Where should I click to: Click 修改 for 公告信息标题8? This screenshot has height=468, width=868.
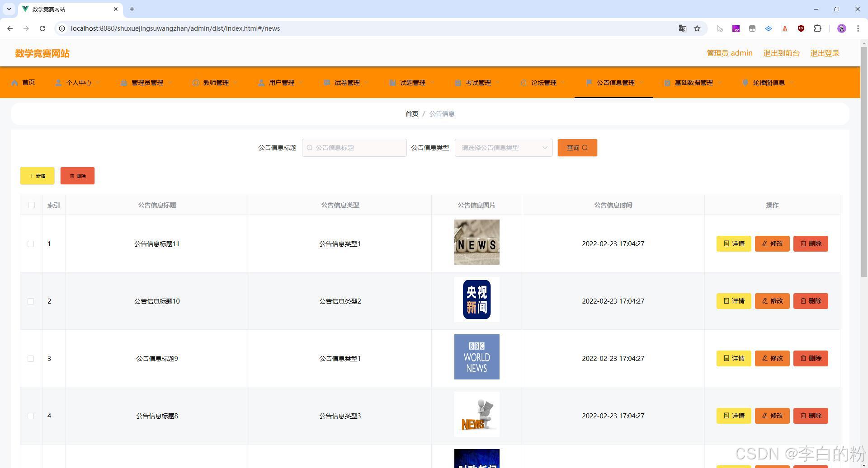[x=772, y=416]
